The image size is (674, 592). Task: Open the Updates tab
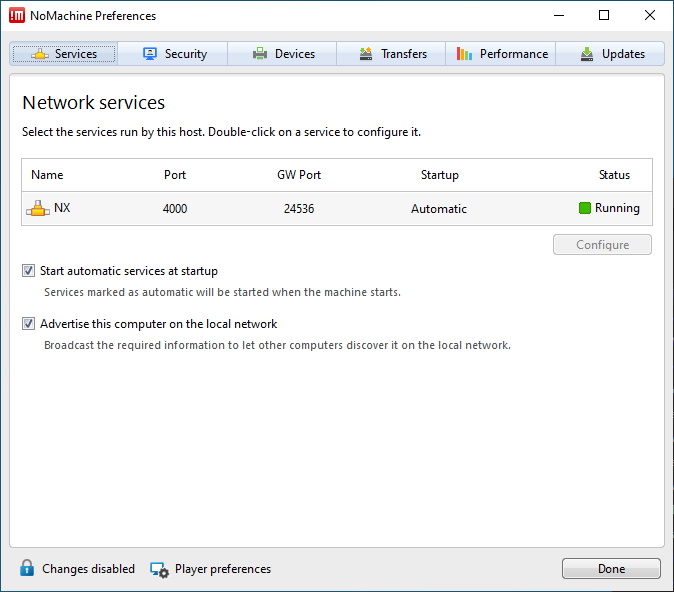(x=610, y=54)
